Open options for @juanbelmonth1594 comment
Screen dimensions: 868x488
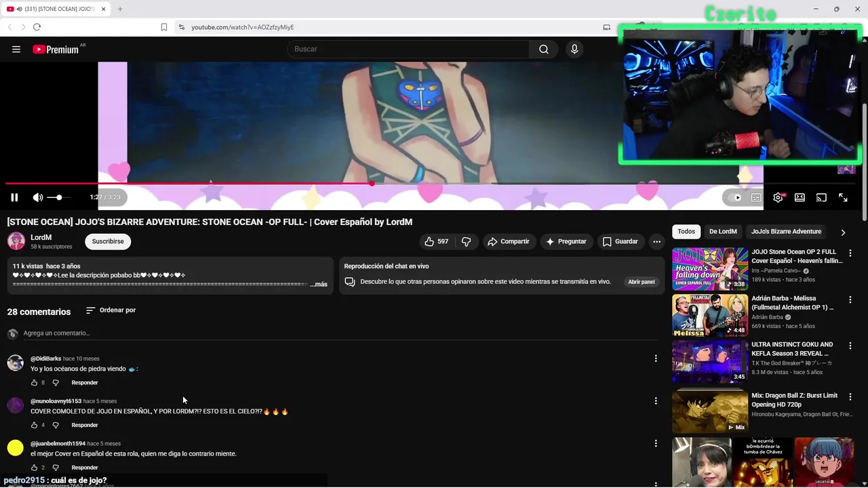point(656,443)
